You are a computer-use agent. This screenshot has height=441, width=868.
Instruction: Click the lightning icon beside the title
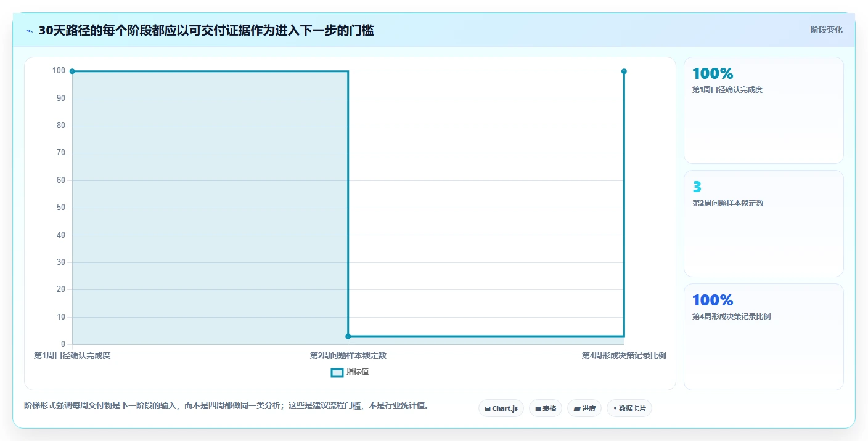coord(30,31)
